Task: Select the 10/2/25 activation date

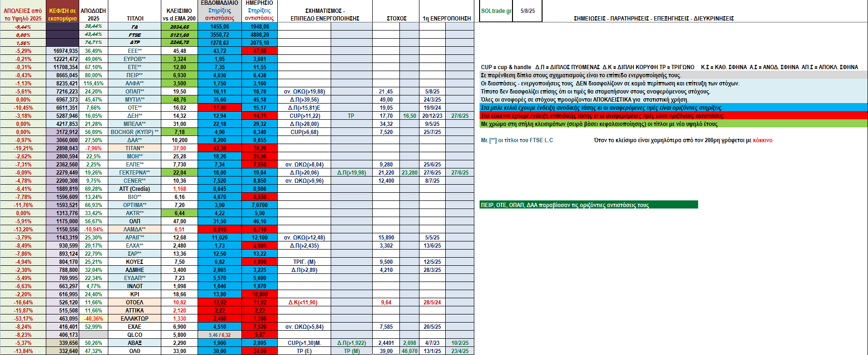Action: [x=460, y=343]
